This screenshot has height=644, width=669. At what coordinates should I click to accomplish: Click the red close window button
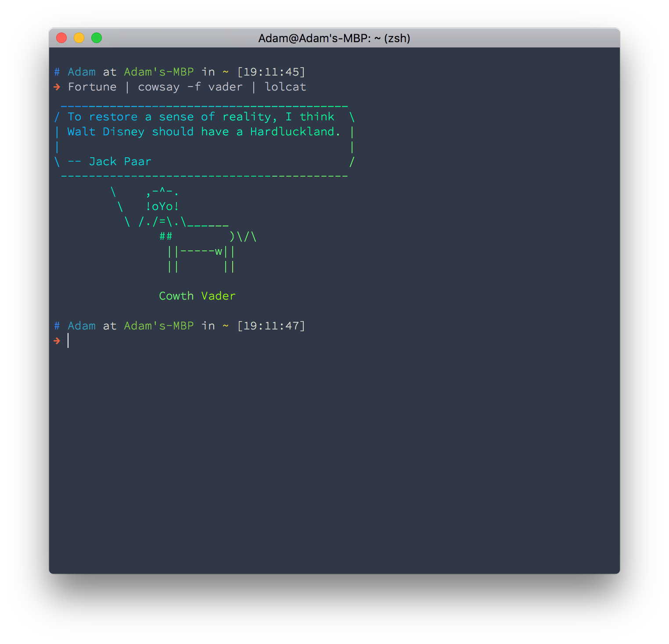(61, 38)
